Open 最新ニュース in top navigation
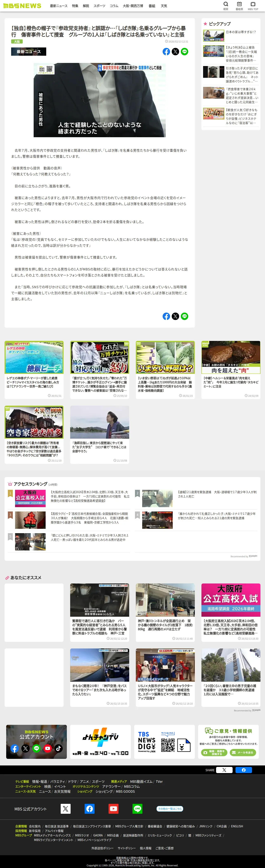Screen dimensions: 265x868 [59, 6]
